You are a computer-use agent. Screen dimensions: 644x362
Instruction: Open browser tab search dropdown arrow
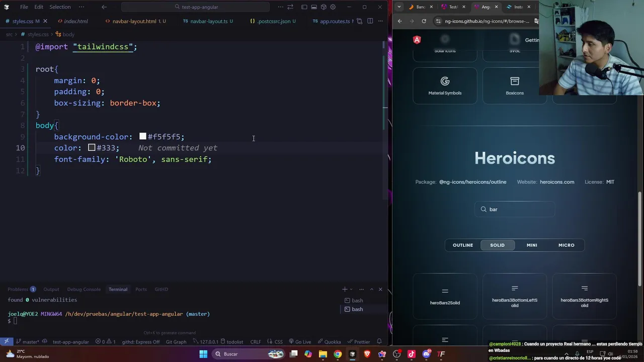point(399,7)
